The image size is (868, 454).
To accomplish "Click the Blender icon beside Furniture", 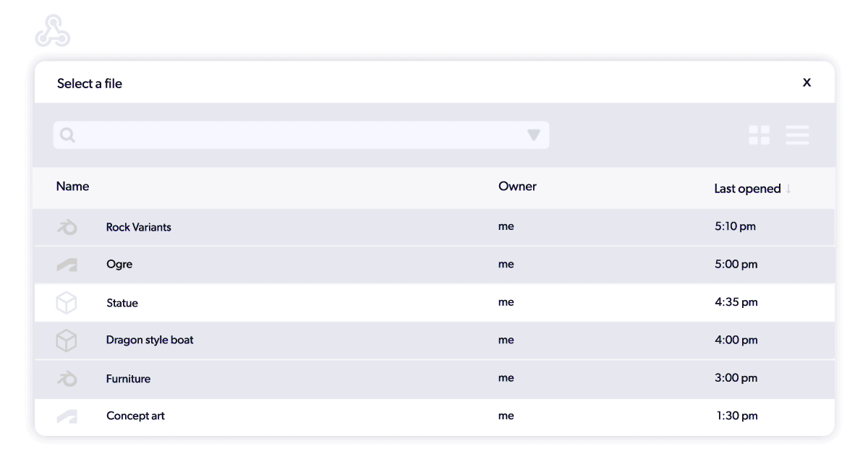I will pyautogui.click(x=67, y=379).
